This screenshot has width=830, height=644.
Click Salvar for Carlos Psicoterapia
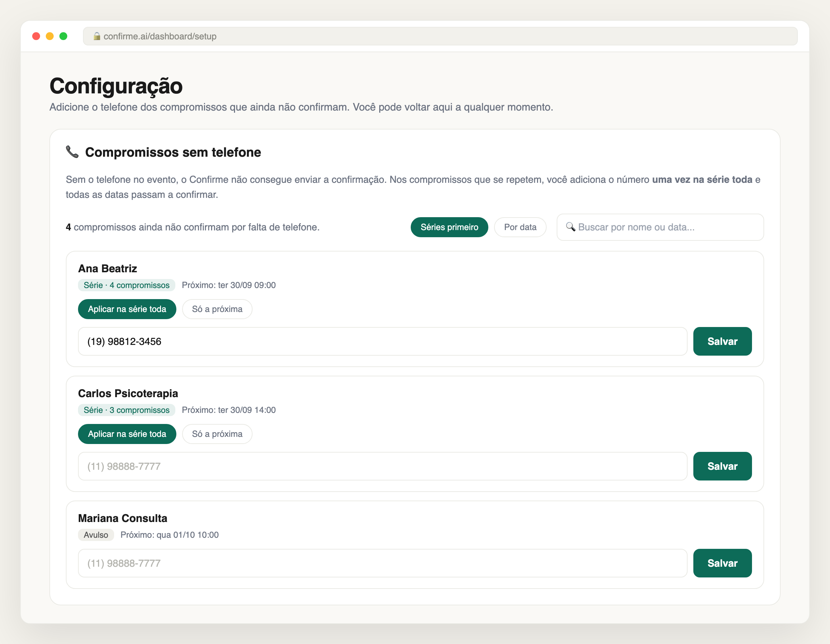pos(722,466)
